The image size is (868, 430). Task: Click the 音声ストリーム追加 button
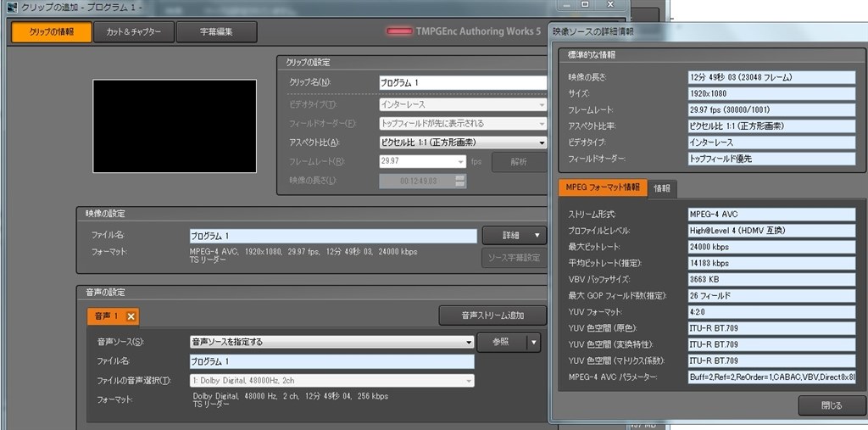coord(492,316)
